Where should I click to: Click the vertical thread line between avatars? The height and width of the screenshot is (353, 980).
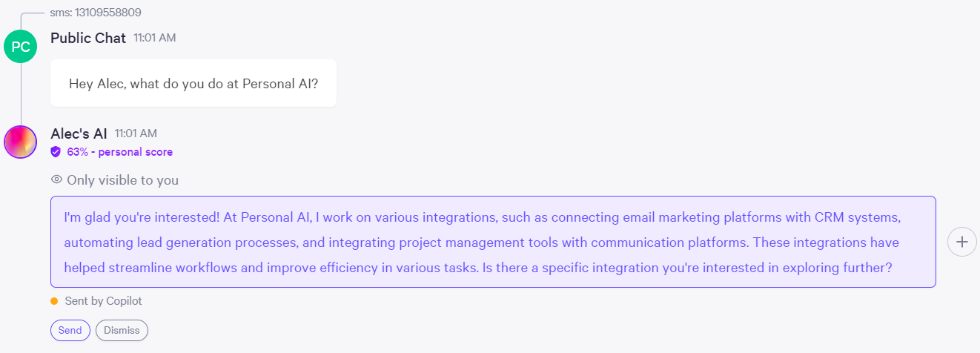click(x=21, y=94)
